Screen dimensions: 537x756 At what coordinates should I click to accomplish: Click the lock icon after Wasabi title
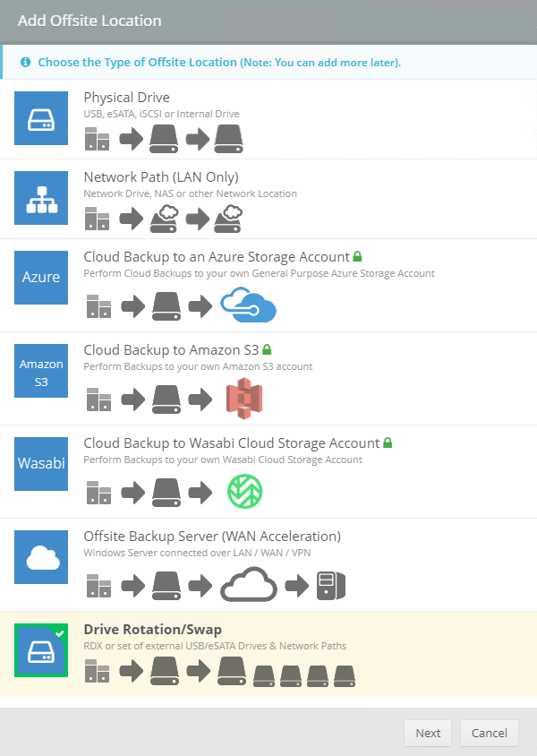pos(388,442)
